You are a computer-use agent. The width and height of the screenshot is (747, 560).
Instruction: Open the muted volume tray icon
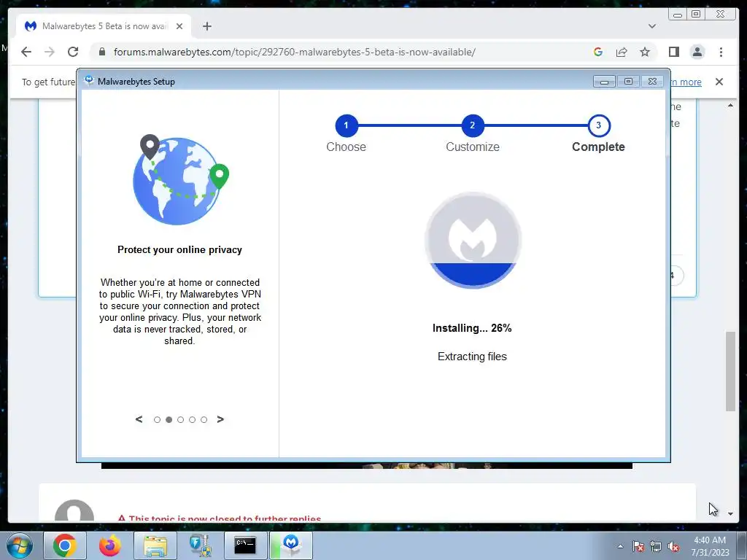coord(673,546)
